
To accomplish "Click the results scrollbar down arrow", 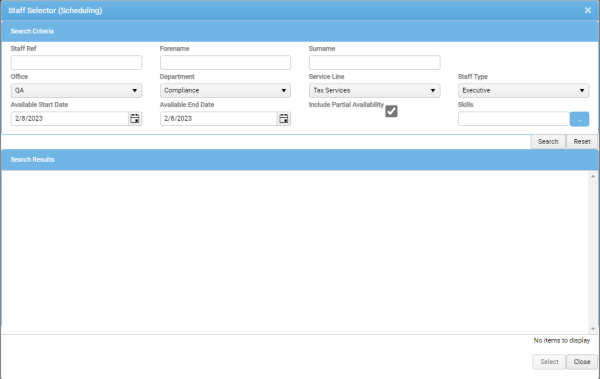I will [x=593, y=329].
